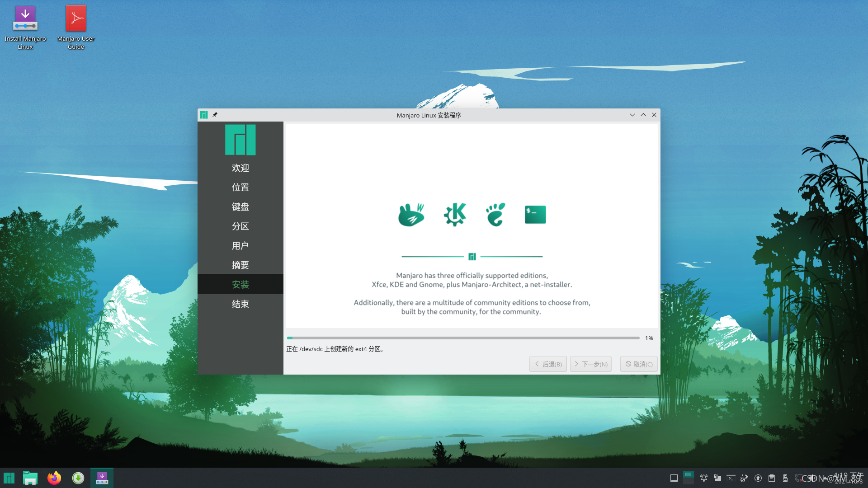Click 下一步(N) to proceed installation
Viewport: 868px width, 488px height.
tap(590, 363)
